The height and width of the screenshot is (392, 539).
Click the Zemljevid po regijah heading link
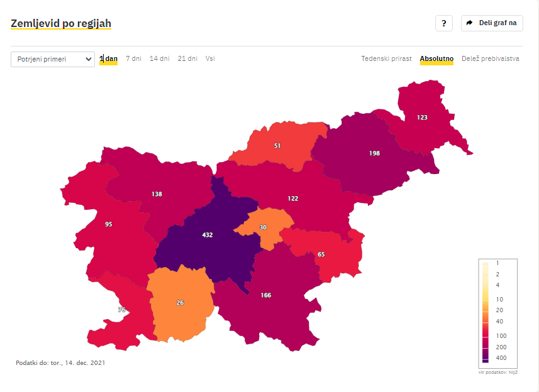tap(61, 23)
